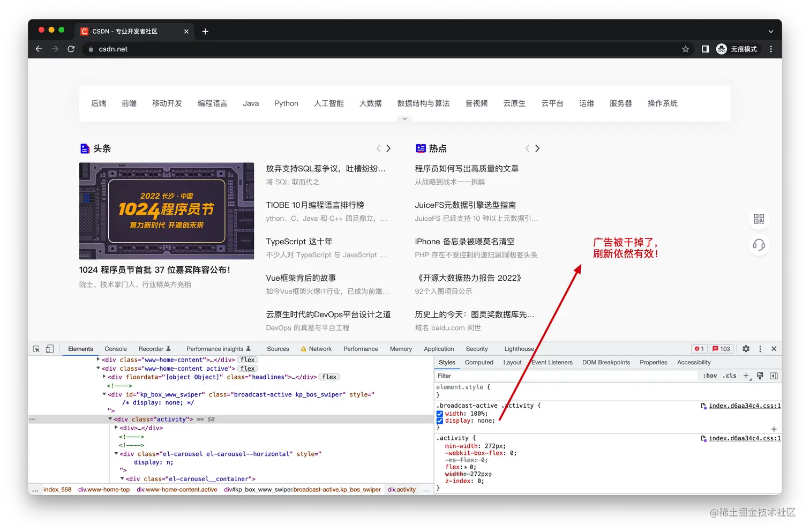Screen dimensions: 810x532
Task: Add a new style rule with plus icon
Action: click(746, 376)
